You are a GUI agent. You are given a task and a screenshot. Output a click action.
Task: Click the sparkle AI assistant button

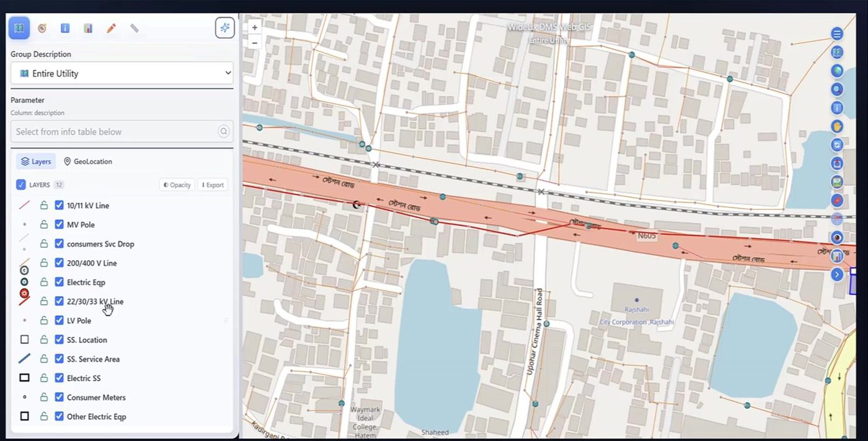click(x=224, y=28)
